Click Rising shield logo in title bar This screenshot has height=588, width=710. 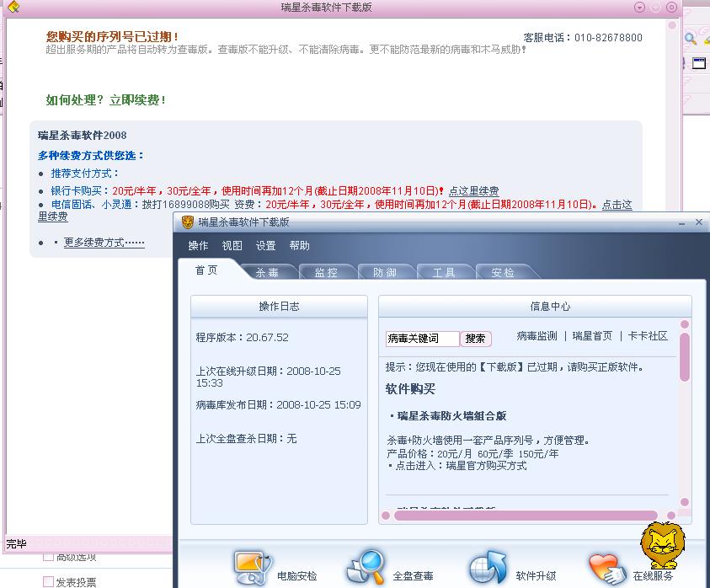point(188,222)
